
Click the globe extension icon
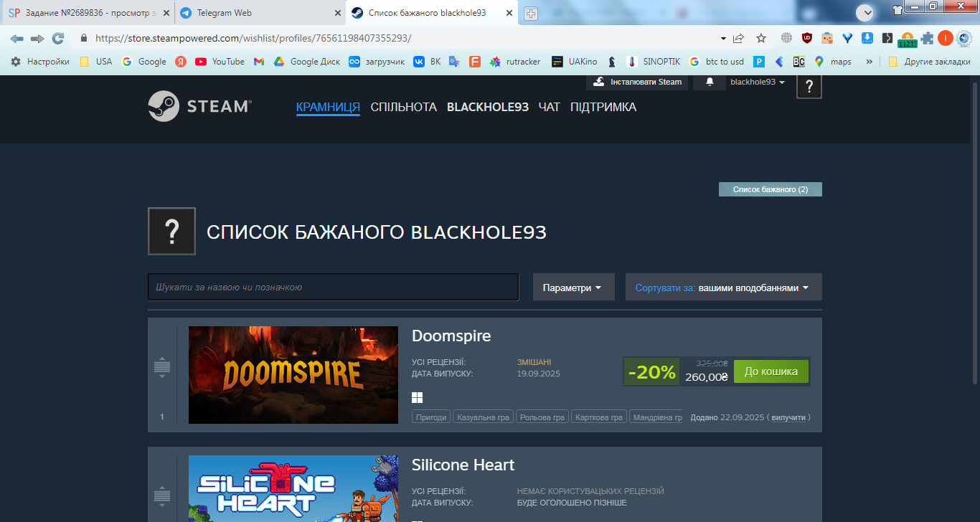[x=787, y=38]
